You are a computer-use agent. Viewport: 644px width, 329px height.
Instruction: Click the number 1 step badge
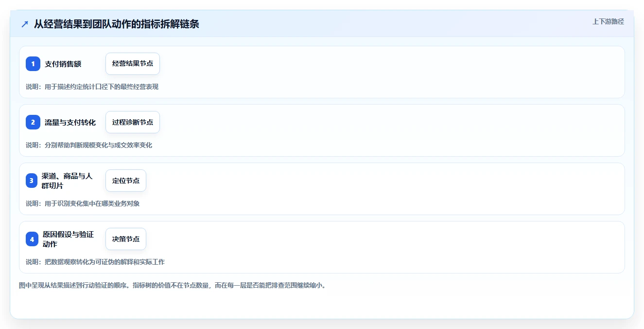click(33, 64)
